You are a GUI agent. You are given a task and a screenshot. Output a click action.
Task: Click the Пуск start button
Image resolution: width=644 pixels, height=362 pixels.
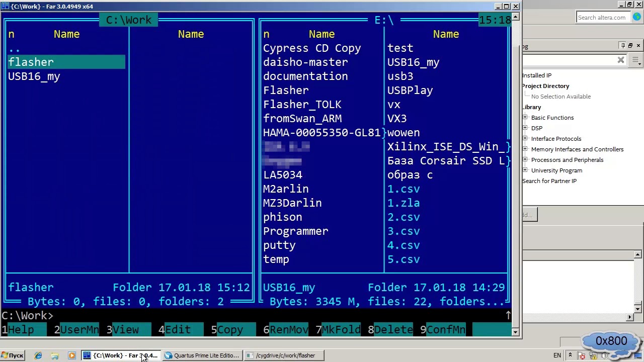click(x=13, y=355)
